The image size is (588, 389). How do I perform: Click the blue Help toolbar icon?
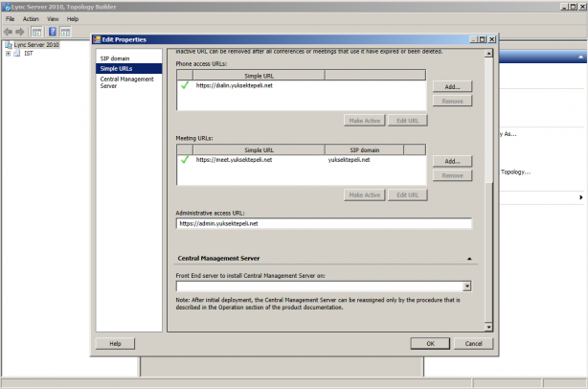pyautogui.click(x=53, y=32)
